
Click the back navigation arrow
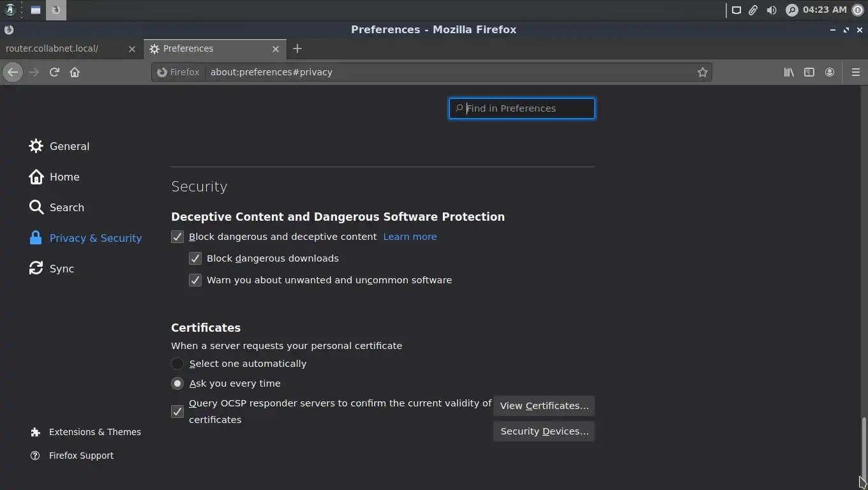coord(13,72)
